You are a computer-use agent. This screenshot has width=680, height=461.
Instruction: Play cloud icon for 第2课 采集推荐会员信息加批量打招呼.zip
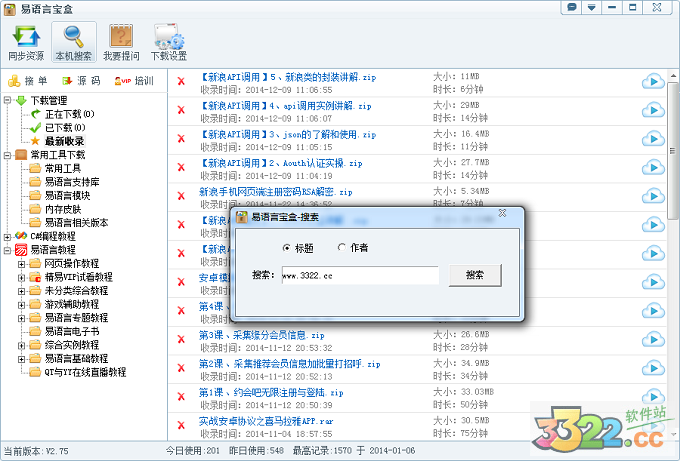(x=653, y=368)
